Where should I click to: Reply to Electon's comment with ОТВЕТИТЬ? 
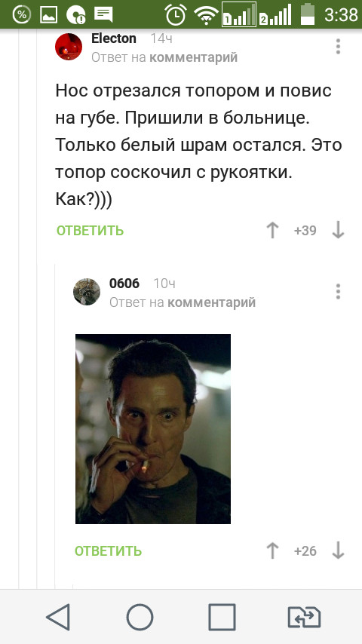[x=90, y=231]
